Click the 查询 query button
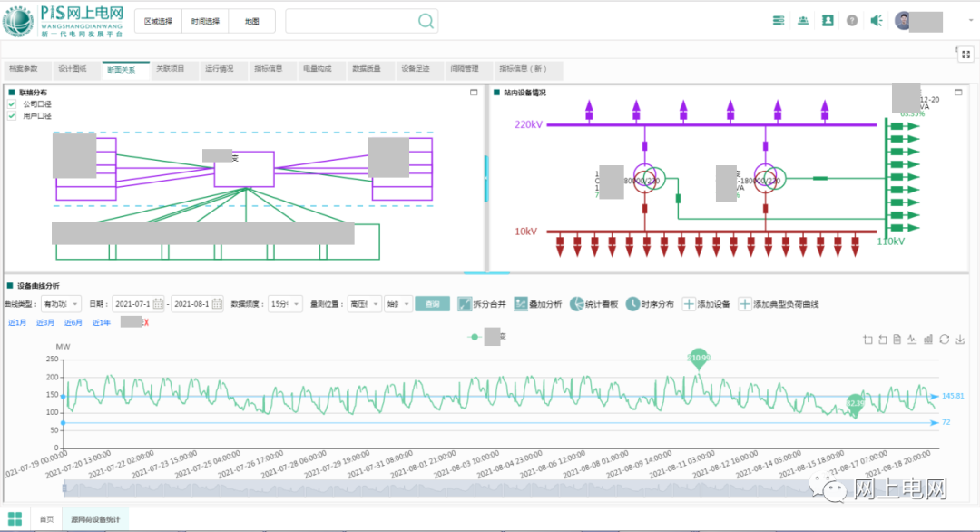 [x=433, y=304]
